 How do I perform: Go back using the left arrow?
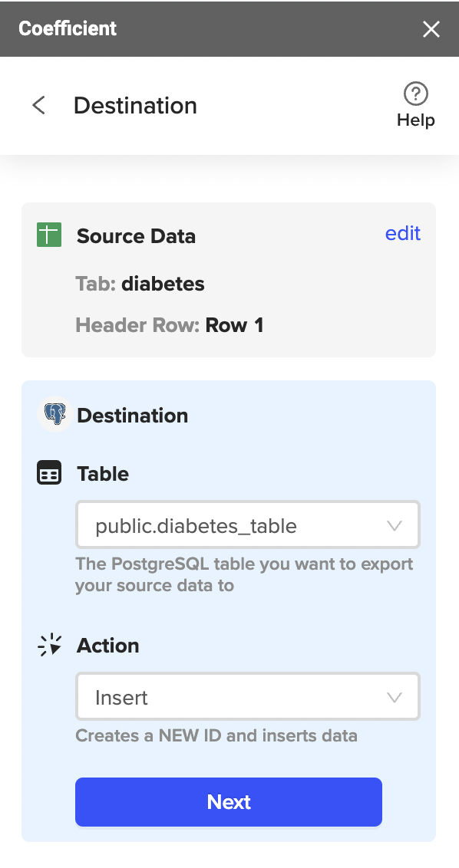[39, 105]
